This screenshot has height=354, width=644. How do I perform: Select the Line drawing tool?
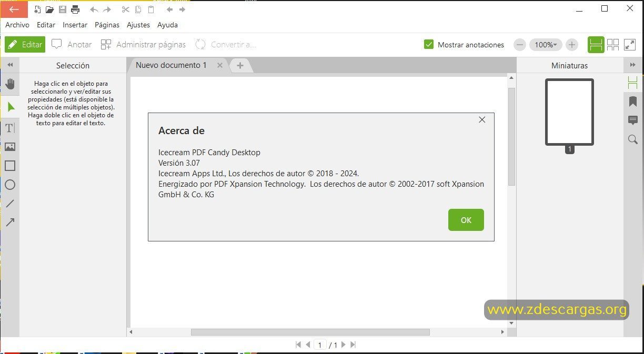pyautogui.click(x=10, y=204)
